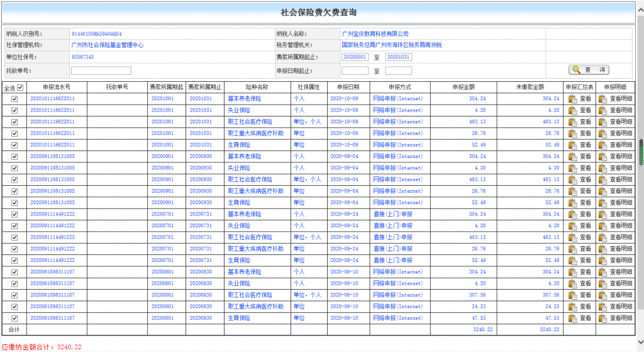
Task: Click the 费款所属期 start date field 20200501
Action: click(x=355, y=57)
